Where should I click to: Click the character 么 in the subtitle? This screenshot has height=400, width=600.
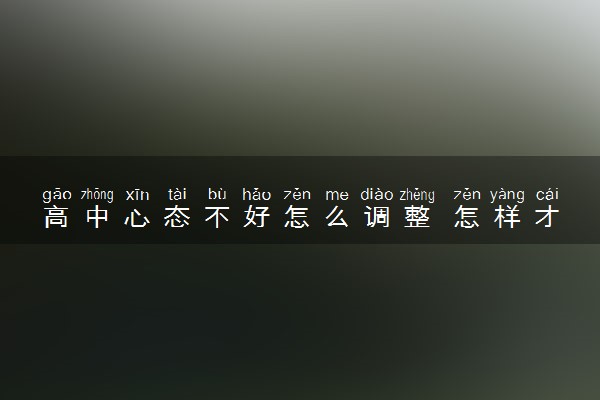click(337, 217)
